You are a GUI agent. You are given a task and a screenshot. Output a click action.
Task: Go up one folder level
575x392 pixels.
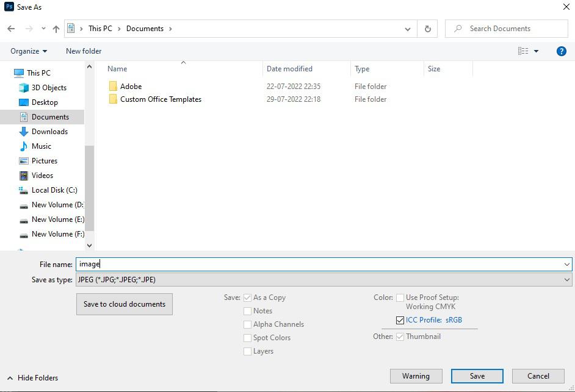(56, 29)
